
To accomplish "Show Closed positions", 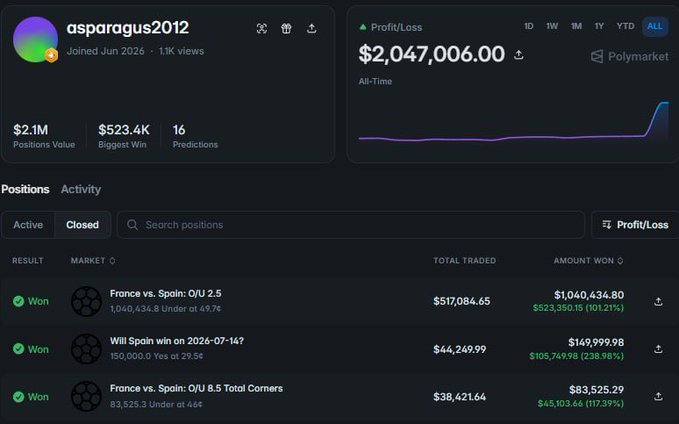I will pos(82,225).
